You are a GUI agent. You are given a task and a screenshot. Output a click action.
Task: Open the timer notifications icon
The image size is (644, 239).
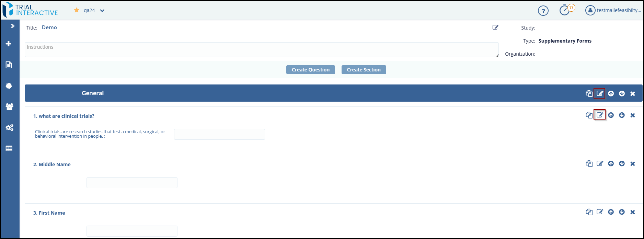click(565, 10)
